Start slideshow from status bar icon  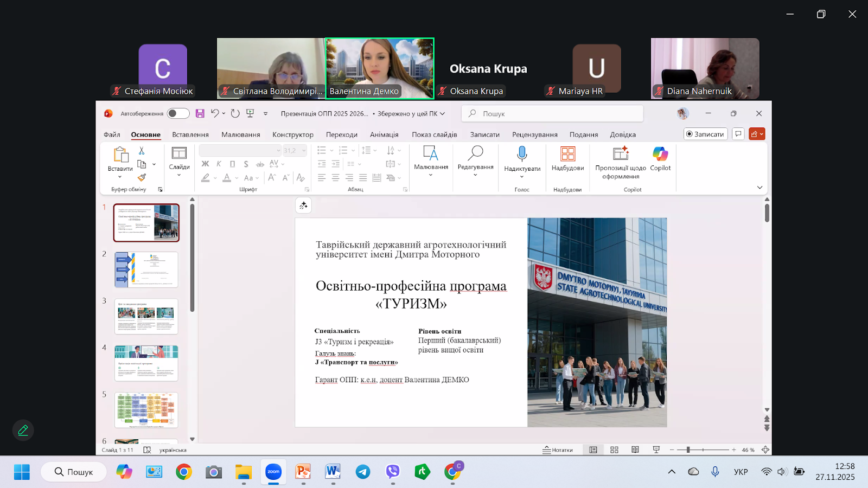656,450
